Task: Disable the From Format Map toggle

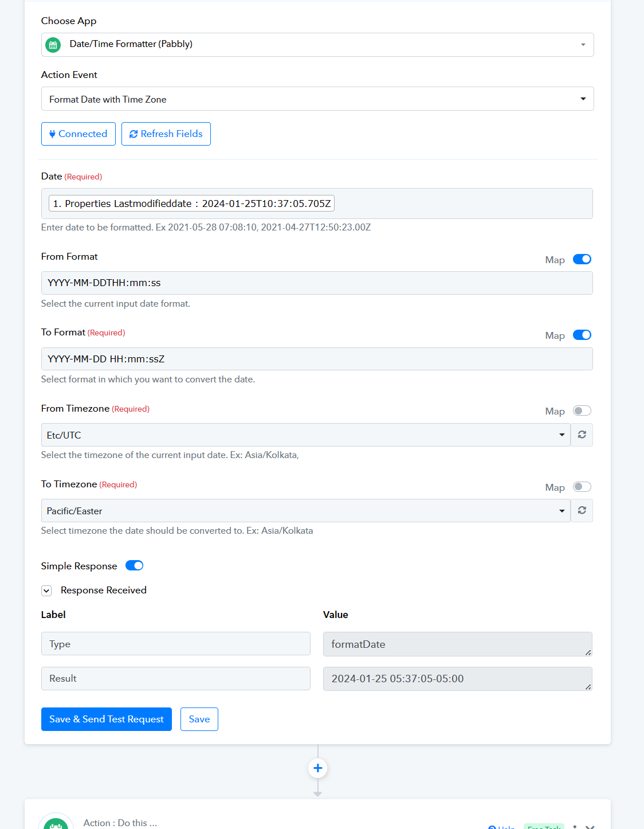Action: 582,259
